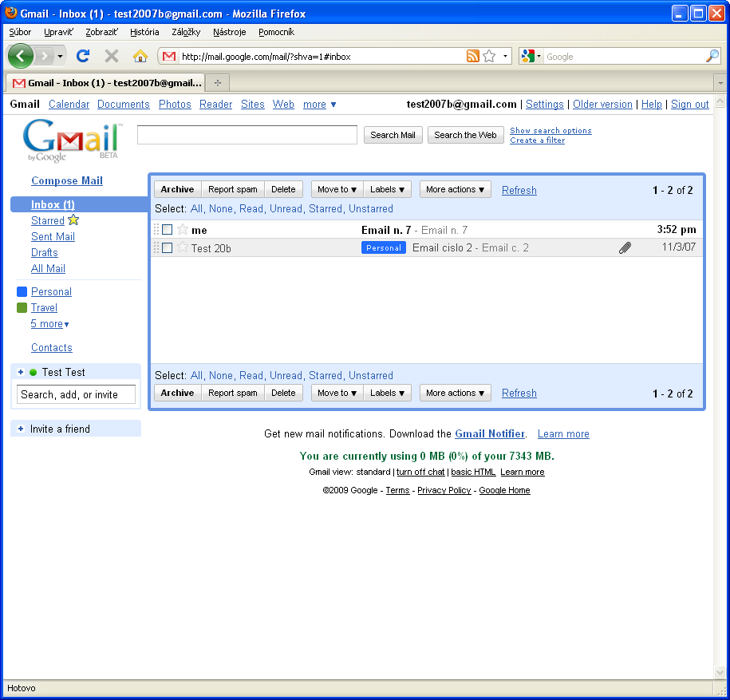Click the green chat status dot
The width and height of the screenshot is (730, 700).
(x=33, y=373)
